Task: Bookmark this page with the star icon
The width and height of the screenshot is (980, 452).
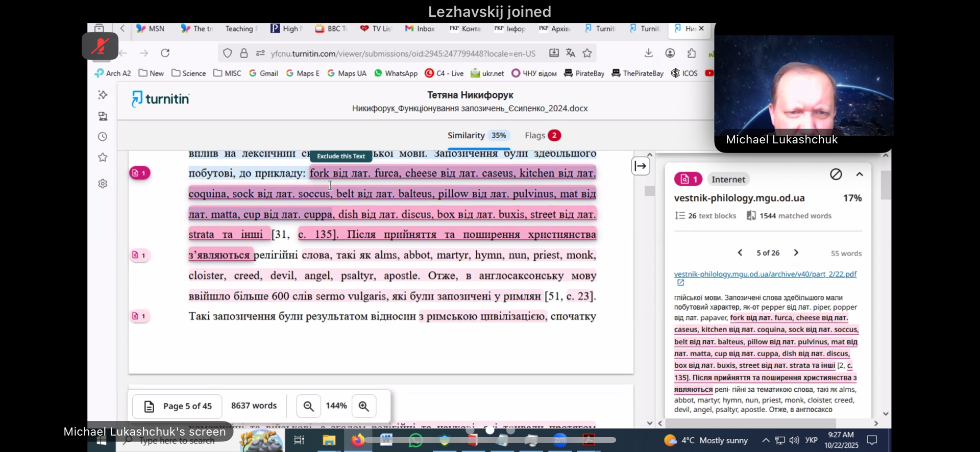Action: 587,53
